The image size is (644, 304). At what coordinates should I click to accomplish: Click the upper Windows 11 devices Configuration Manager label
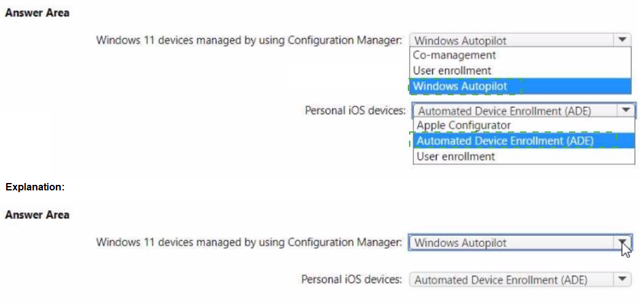click(x=249, y=41)
